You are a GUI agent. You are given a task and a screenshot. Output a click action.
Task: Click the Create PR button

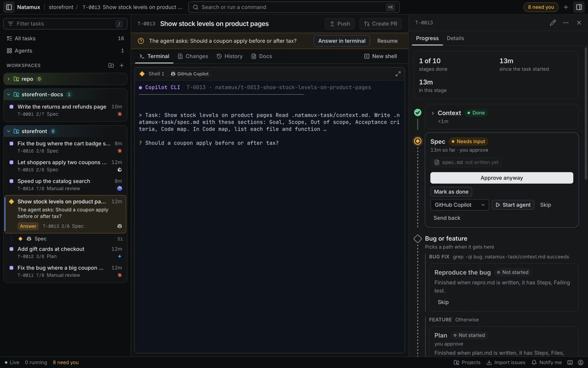click(380, 24)
